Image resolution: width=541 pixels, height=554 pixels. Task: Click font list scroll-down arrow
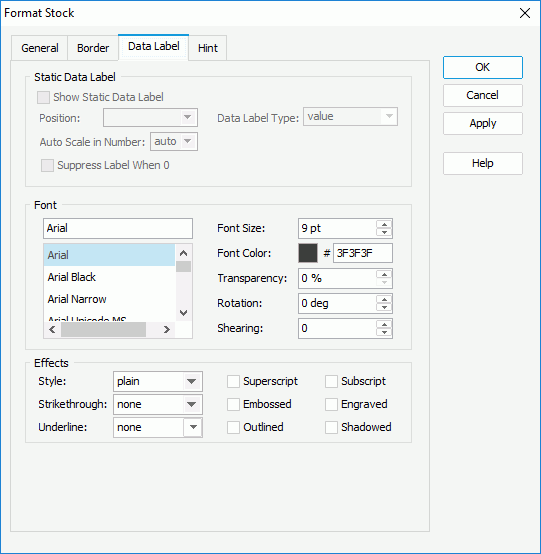pyautogui.click(x=183, y=313)
